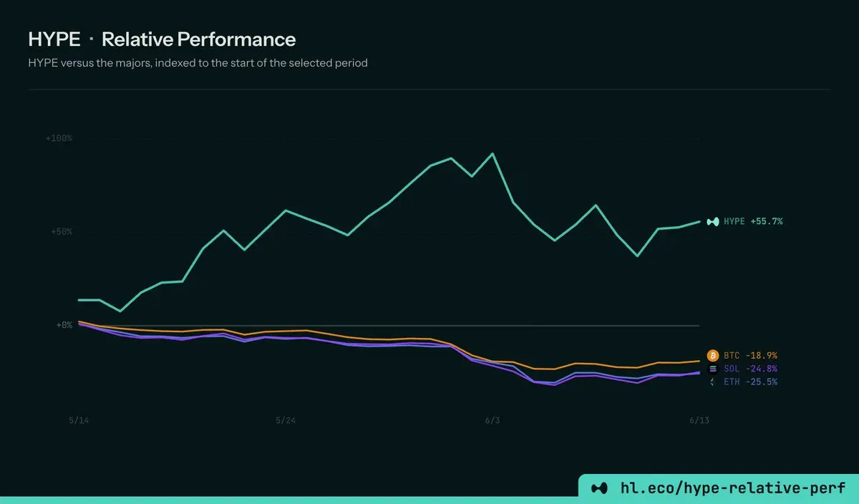Click the 6/3 date axis label
Image resolution: width=859 pixels, height=504 pixels.
click(492, 420)
